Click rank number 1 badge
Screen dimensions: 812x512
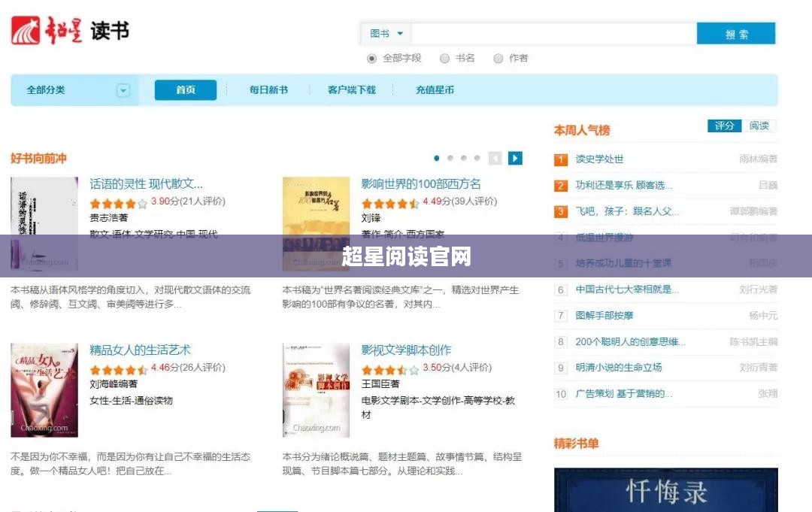coord(561,159)
